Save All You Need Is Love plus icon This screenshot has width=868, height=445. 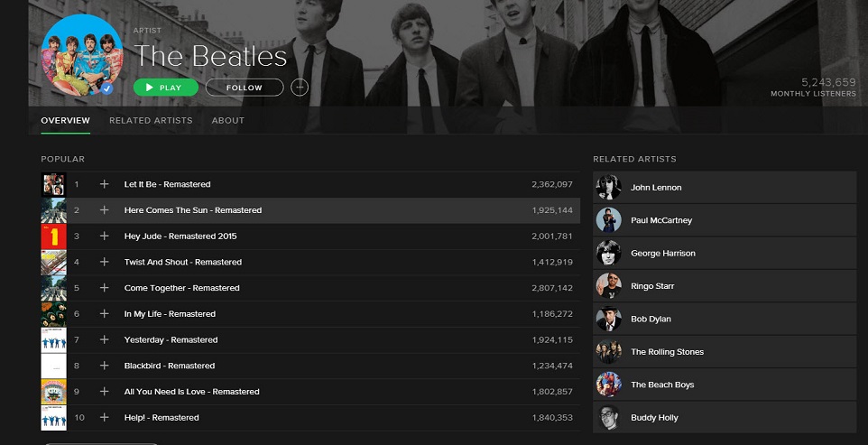[104, 392]
